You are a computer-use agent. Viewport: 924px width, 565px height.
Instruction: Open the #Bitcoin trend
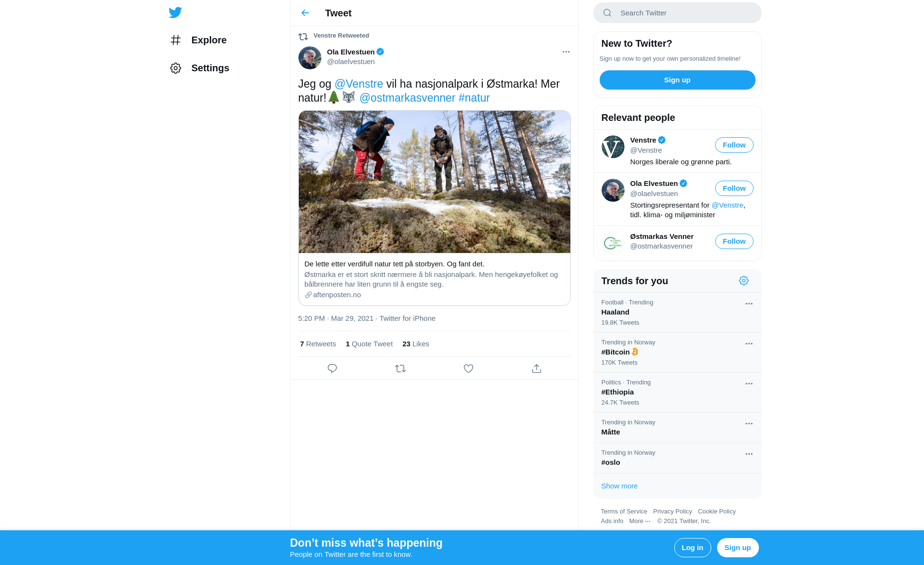pyautogui.click(x=678, y=353)
